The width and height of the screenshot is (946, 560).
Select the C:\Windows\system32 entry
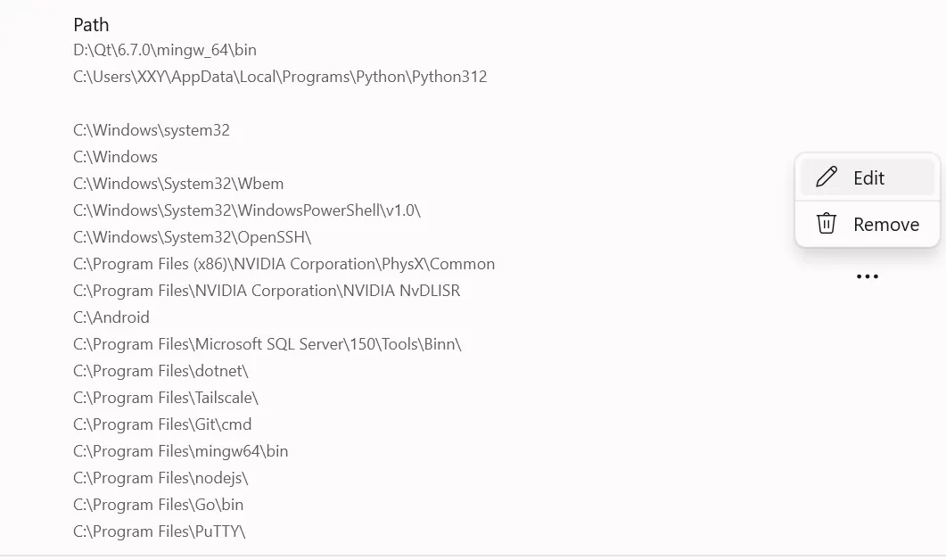click(x=152, y=130)
